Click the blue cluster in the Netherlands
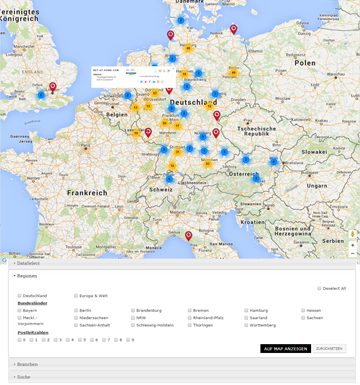 (127, 95)
